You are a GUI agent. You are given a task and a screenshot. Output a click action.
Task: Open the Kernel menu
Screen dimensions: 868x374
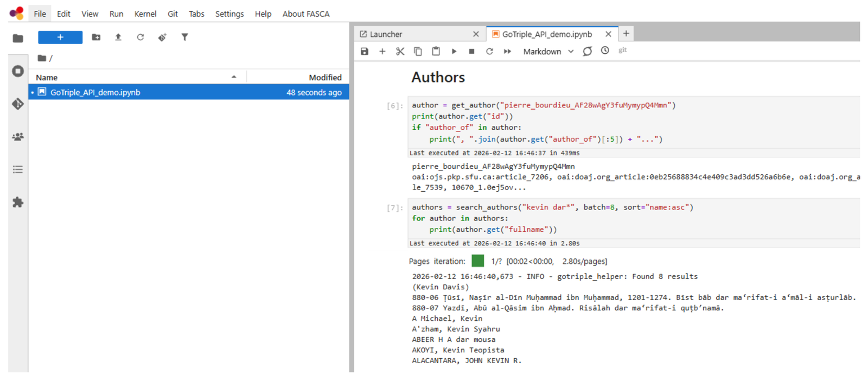pyautogui.click(x=145, y=14)
